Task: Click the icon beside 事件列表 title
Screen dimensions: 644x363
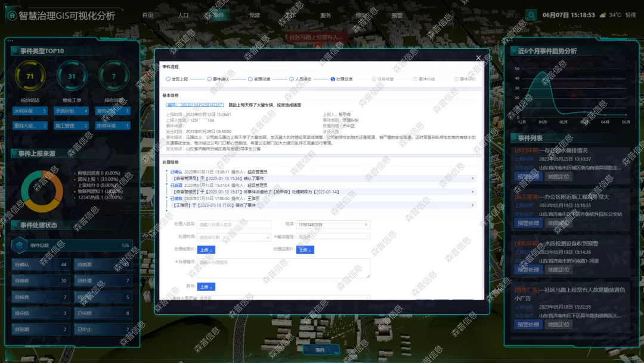Action: [x=513, y=138]
